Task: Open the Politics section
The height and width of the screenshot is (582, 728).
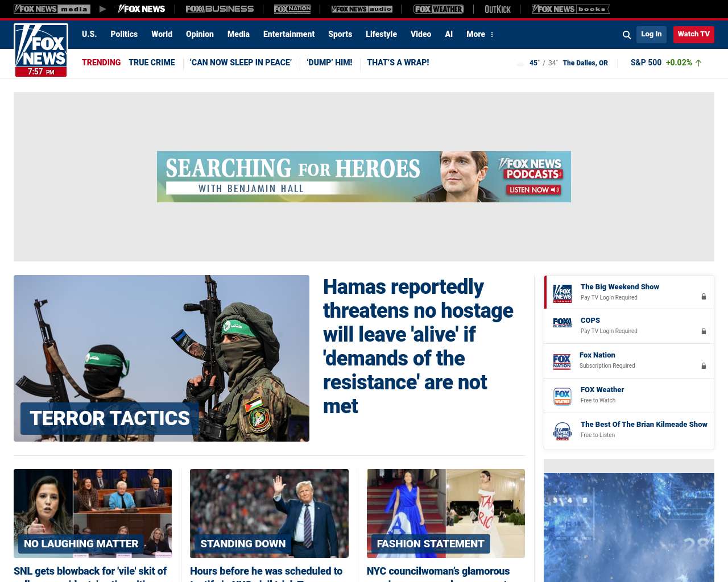Action: [124, 34]
